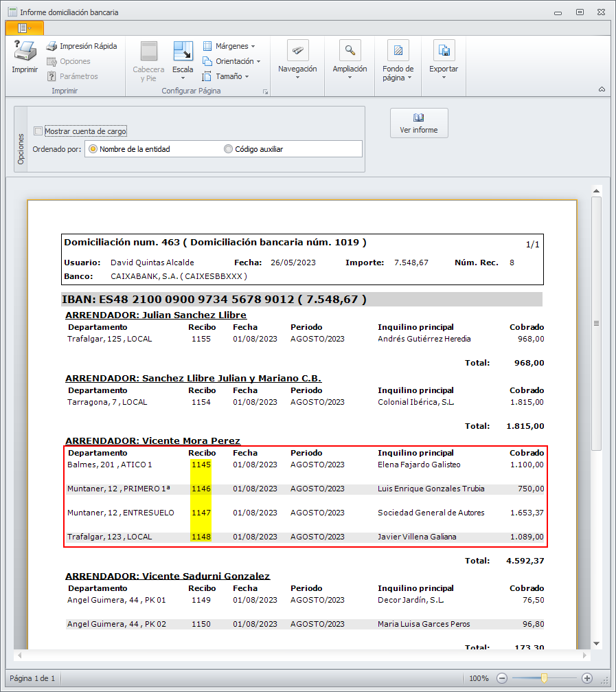Click the vertical scrollbar down arrow

click(x=597, y=643)
